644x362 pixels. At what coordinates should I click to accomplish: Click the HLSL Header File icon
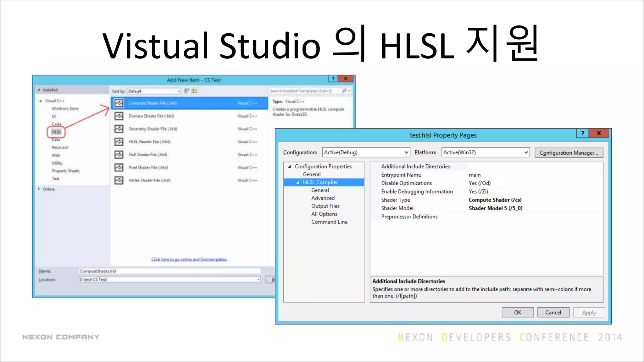[x=119, y=142]
